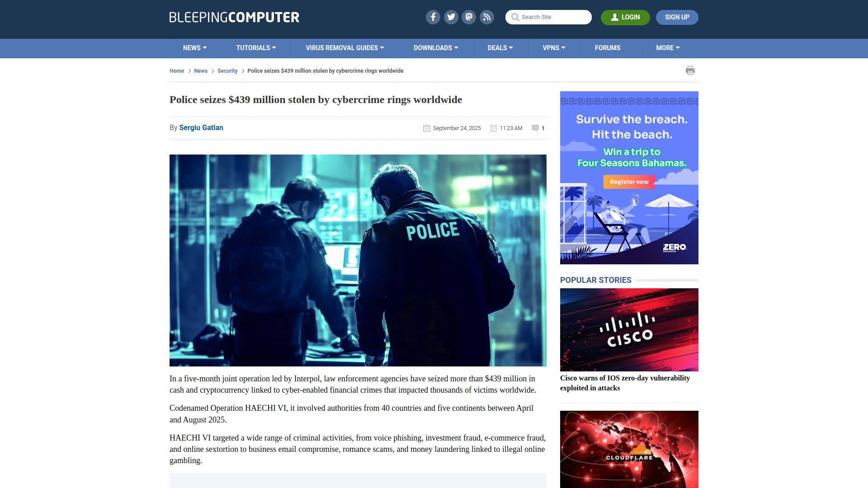The width and height of the screenshot is (868, 488).
Task: Click the magnifying glass in the search bar
Action: point(515,17)
